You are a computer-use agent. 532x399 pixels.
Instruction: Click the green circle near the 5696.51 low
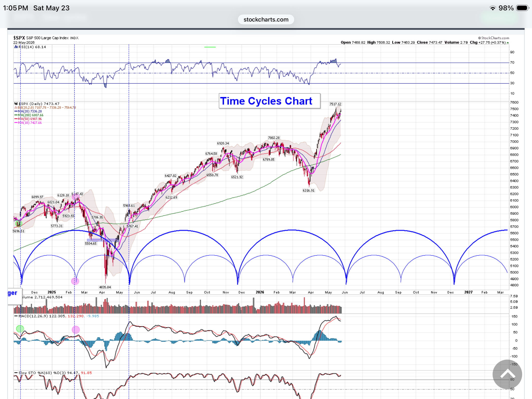[19, 224]
